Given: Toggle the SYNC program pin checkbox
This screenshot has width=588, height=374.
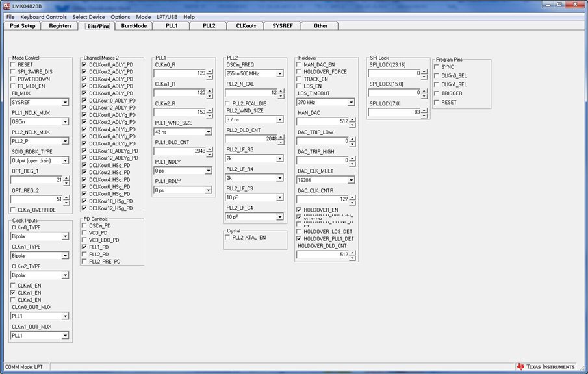Looking at the screenshot, I should 437,67.
